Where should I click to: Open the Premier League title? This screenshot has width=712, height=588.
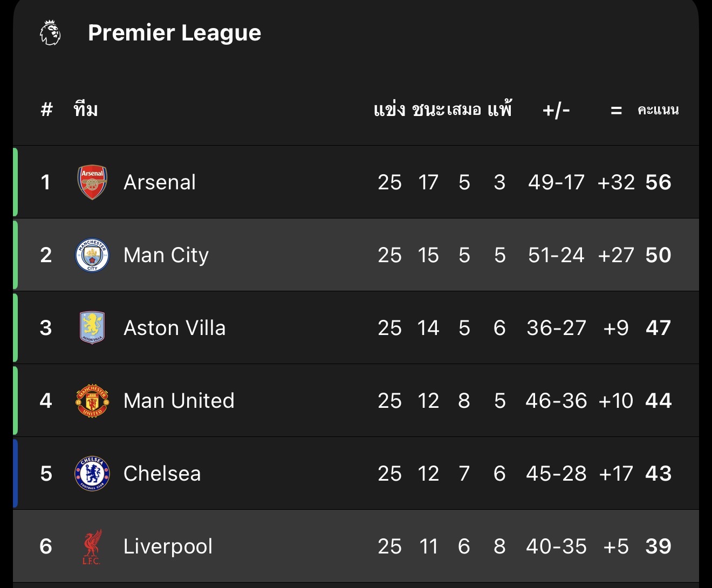174,33
